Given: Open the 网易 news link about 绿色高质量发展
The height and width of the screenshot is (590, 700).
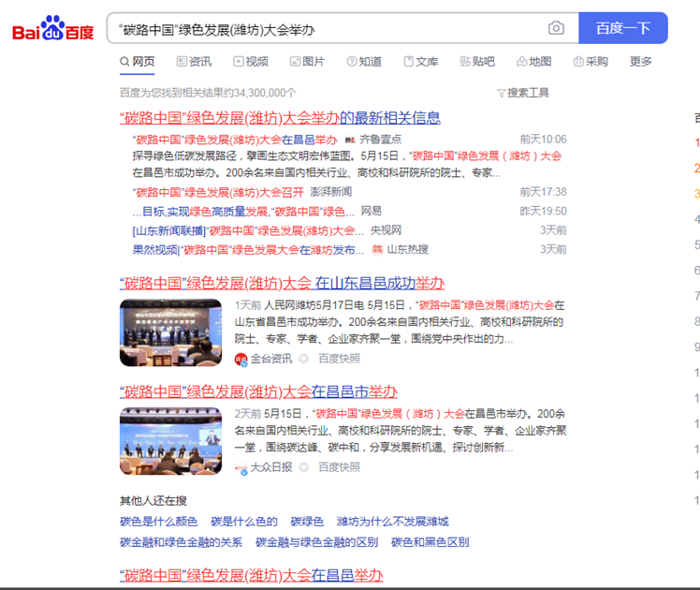Looking at the screenshot, I should (243, 212).
